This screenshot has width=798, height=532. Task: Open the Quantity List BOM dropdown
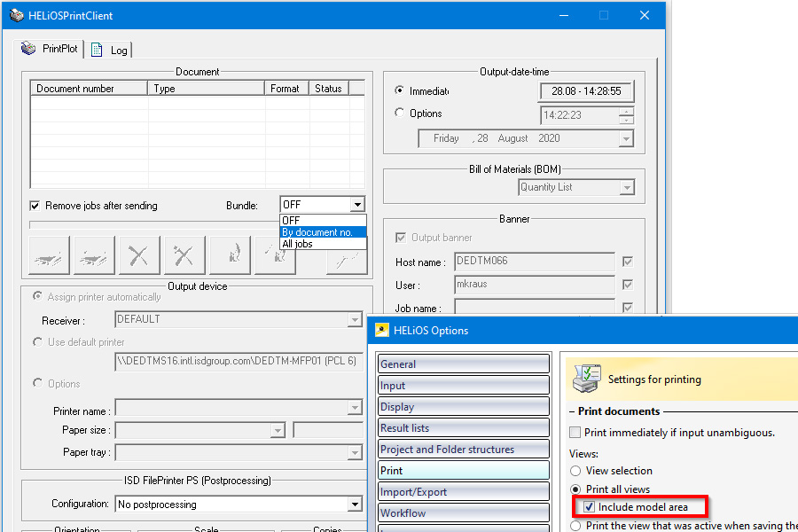[x=627, y=188]
